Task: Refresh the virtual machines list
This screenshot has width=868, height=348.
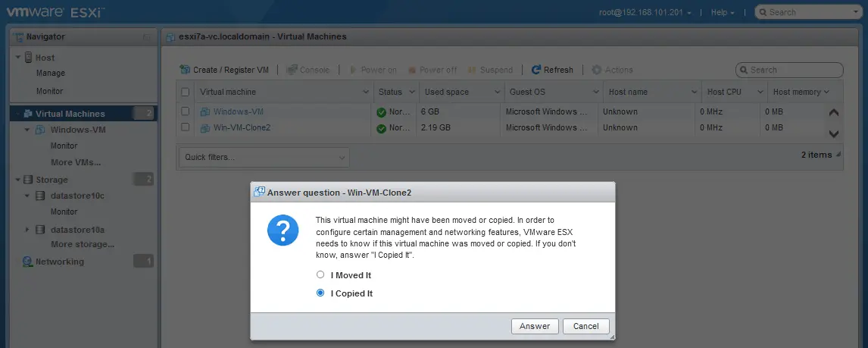Action: [x=552, y=70]
